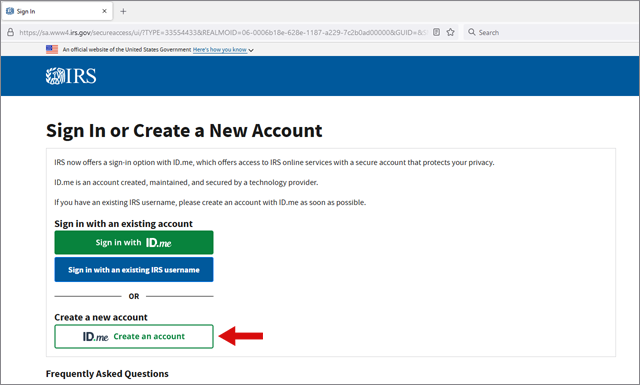Click the "Sign in with an existing account" text
Screen dimensions: 640x385
(123, 224)
